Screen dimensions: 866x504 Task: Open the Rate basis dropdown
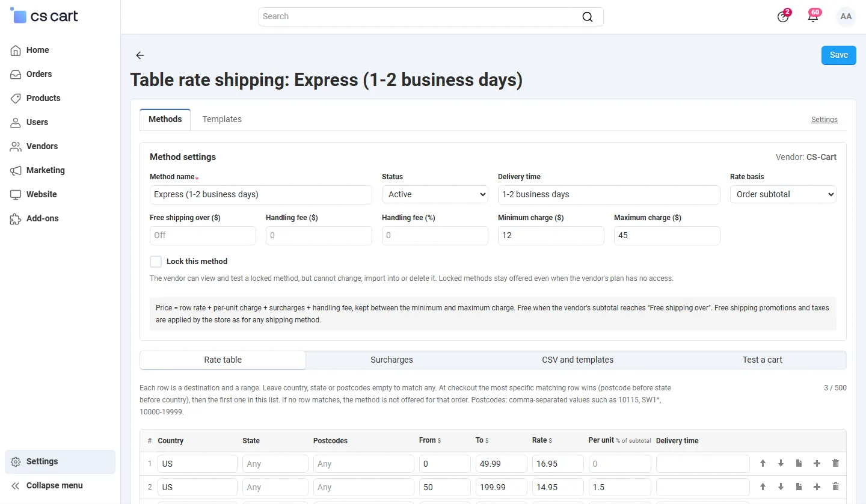pos(783,194)
